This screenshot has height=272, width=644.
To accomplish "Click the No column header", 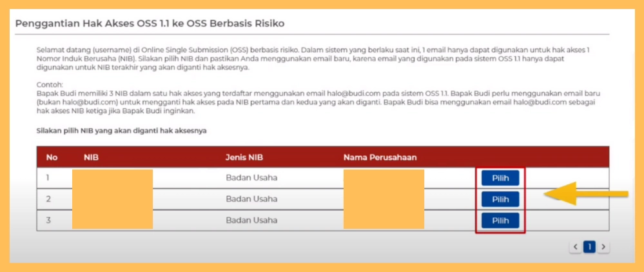I will [x=52, y=157].
